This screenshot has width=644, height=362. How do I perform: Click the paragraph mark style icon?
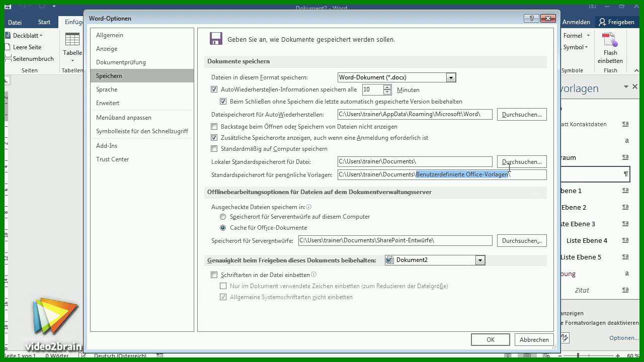[626, 174]
